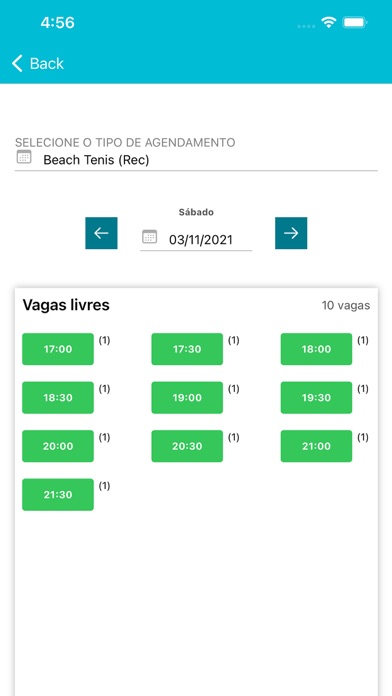Tap the calendar icon beside the date
Image resolution: width=392 pixels, height=696 pixels.
(150, 237)
